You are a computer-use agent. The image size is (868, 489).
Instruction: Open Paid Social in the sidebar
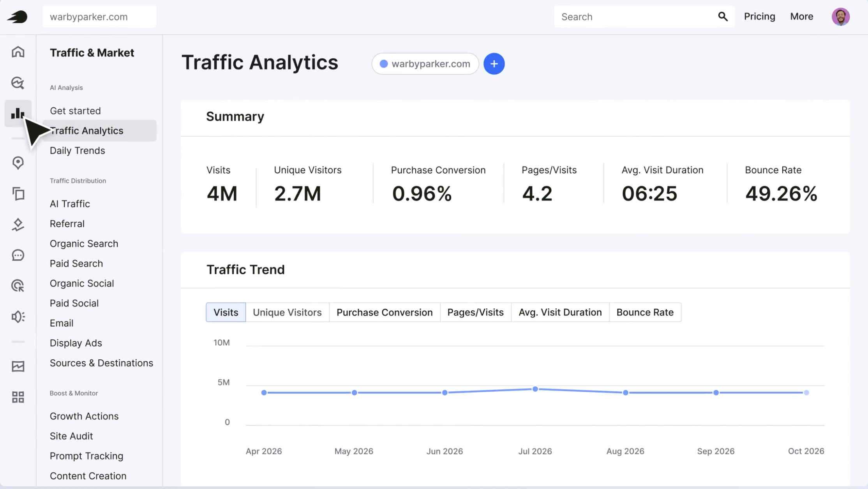[x=74, y=303]
